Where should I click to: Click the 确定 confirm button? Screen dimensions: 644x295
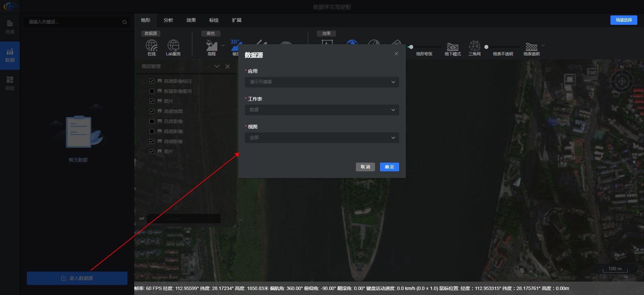[389, 167]
